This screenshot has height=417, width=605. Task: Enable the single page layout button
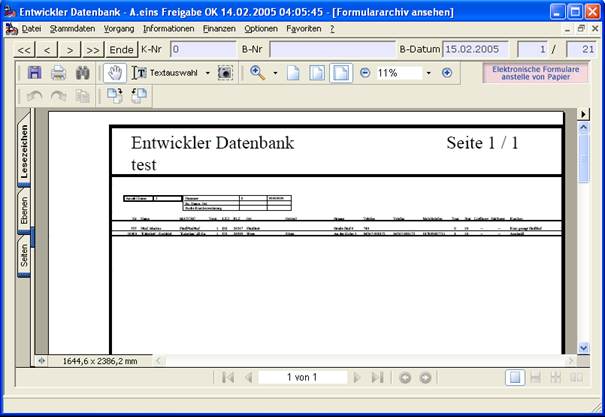[x=515, y=377]
